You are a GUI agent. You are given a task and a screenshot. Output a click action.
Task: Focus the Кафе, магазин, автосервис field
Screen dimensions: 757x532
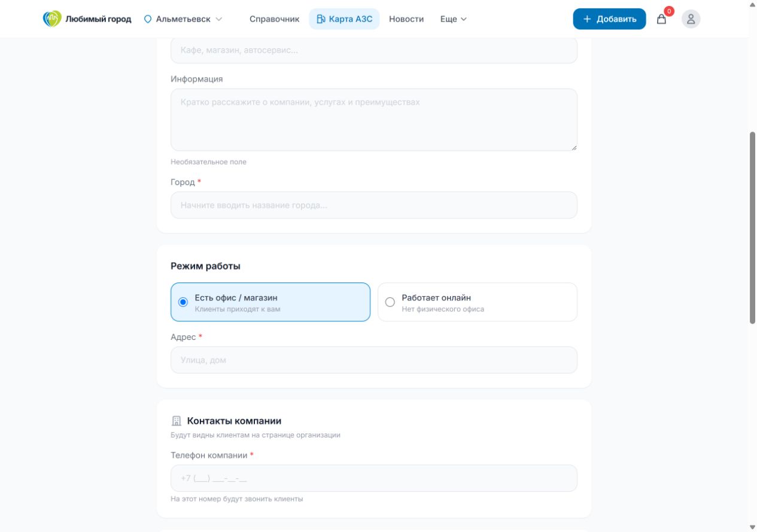click(x=374, y=50)
